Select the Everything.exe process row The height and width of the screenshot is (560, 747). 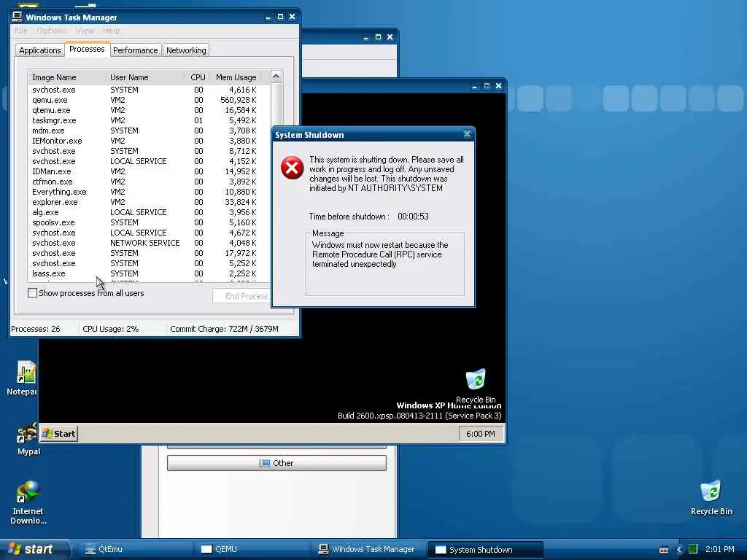pyautogui.click(x=149, y=192)
